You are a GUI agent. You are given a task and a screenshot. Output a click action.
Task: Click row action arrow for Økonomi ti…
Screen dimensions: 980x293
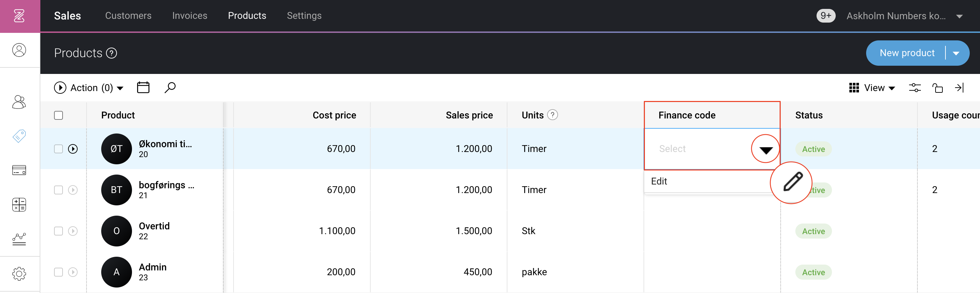tap(73, 149)
